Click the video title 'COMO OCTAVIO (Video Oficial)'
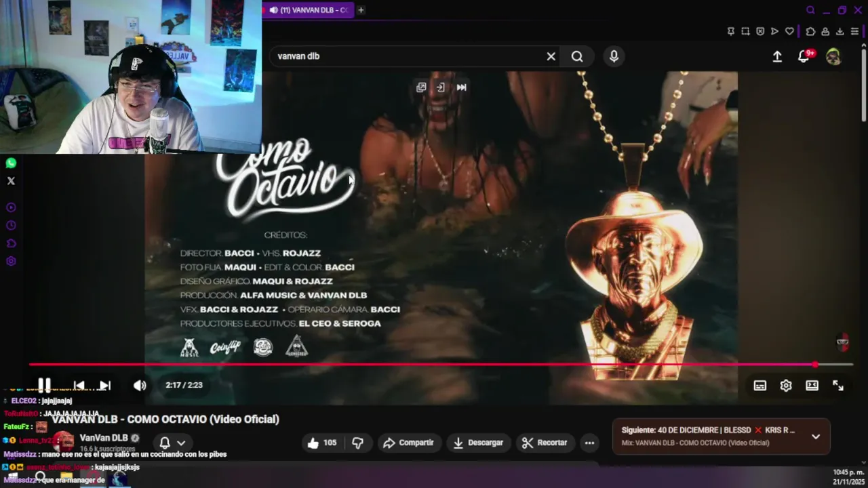868x488 pixels. (x=165, y=420)
